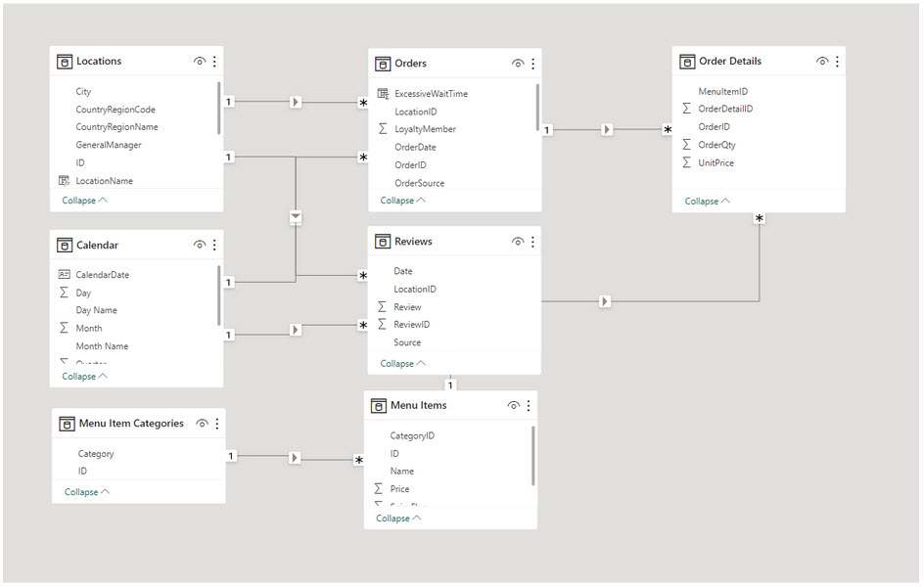The image size is (924, 587).
Task: Select the Day Name field in Calendar
Action: pyautogui.click(x=96, y=310)
